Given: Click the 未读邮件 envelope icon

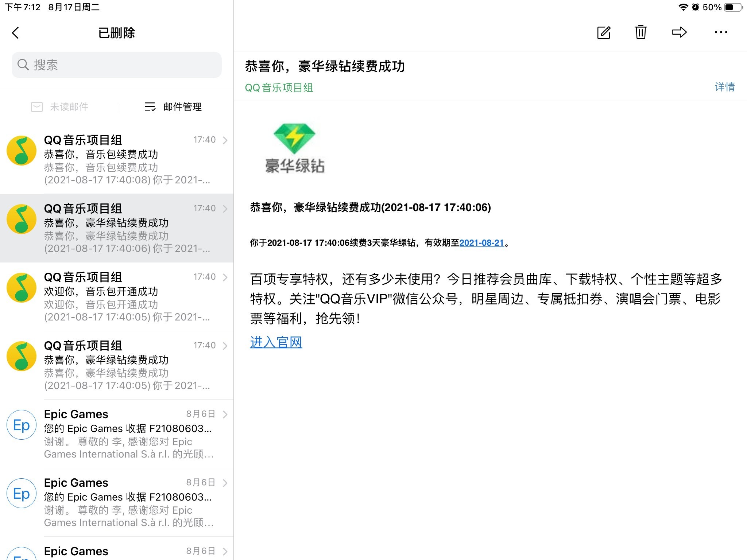Looking at the screenshot, I should [36, 107].
